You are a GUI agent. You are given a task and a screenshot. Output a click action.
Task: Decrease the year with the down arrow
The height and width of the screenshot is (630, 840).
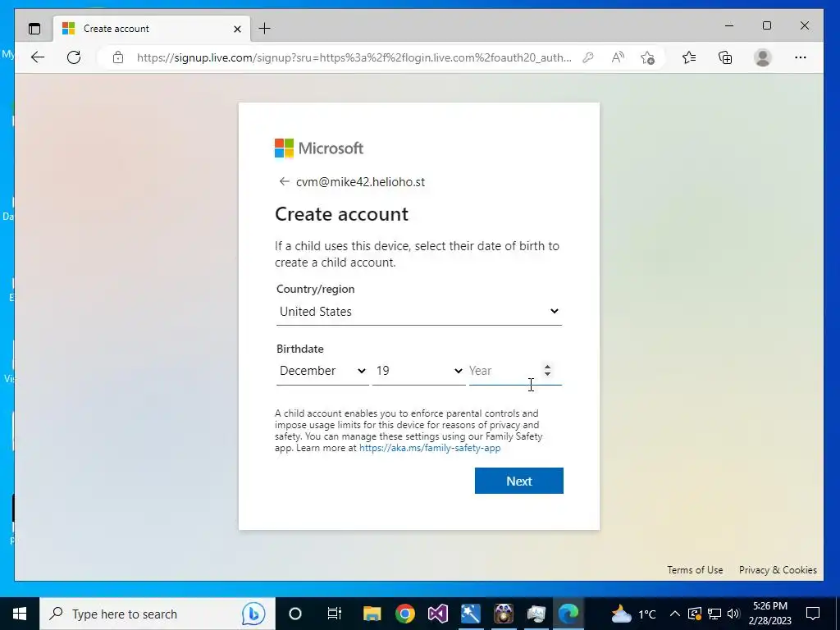547,374
